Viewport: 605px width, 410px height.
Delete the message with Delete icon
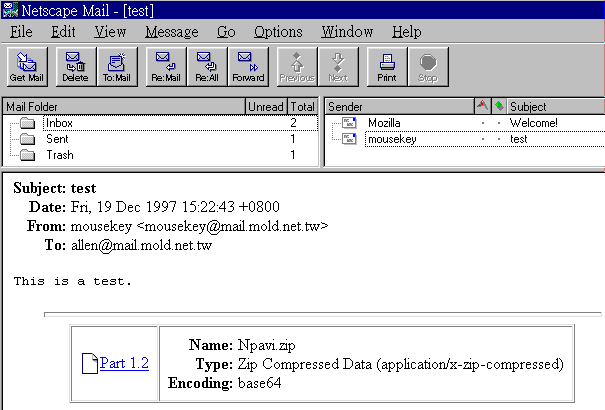74,66
